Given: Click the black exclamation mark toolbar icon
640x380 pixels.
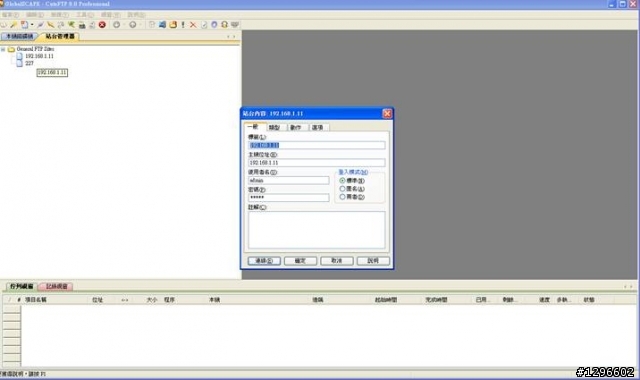Looking at the screenshot, I should [183, 25].
